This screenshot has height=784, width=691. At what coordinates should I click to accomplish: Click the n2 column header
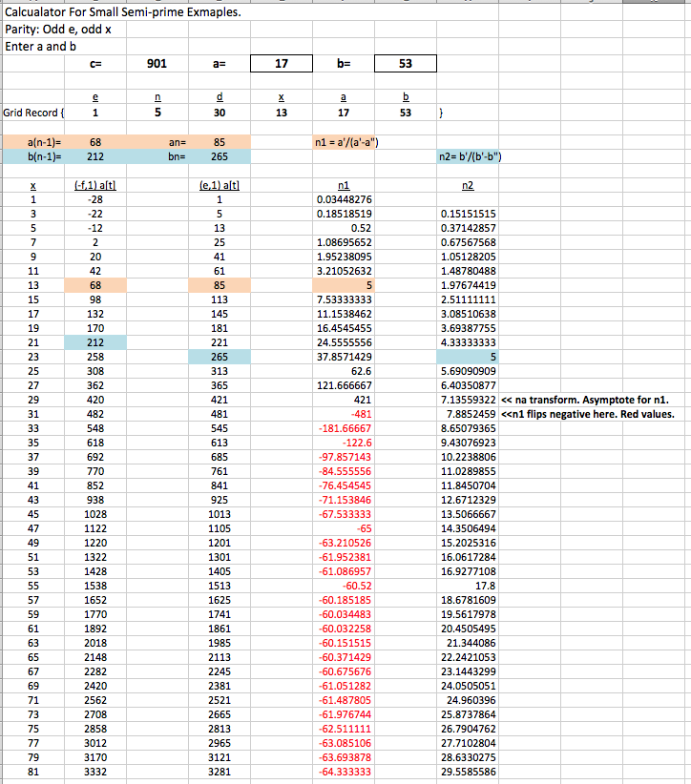pos(468,185)
